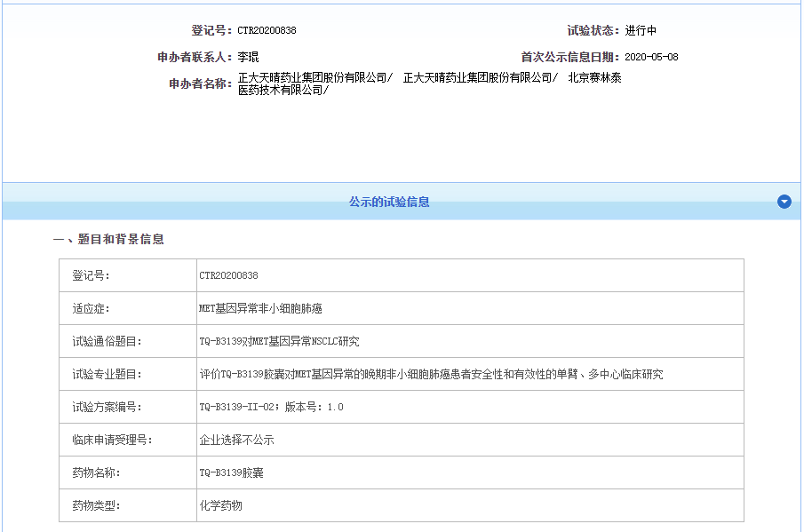Click the 试验专业题目 label
Screen dimensions: 804x532
tap(107, 374)
